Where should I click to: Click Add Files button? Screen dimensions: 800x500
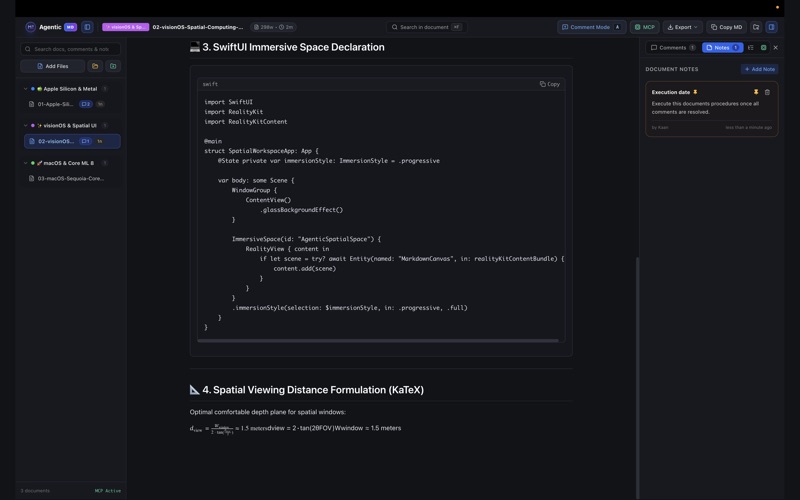tap(53, 66)
